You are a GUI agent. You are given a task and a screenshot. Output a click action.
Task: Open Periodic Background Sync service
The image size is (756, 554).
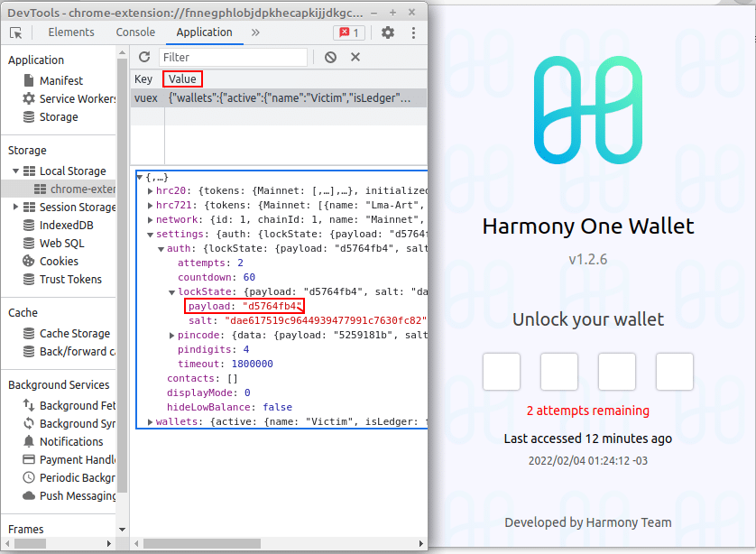tap(69, 478)
